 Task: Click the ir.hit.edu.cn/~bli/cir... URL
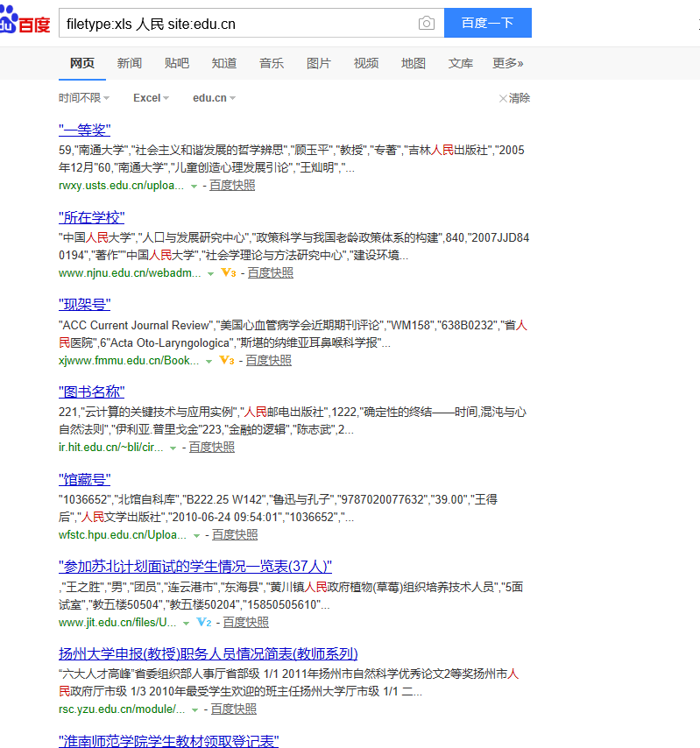(111, 448)
